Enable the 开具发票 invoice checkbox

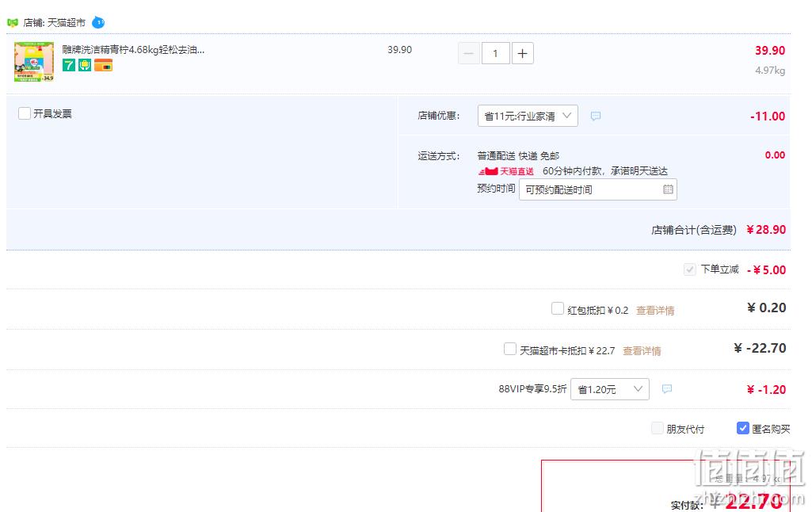[25, 113]
